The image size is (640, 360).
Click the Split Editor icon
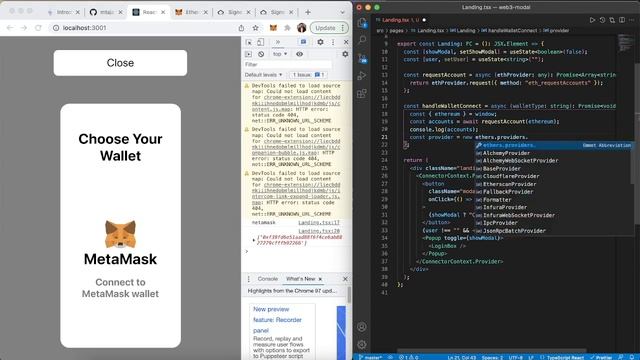coord(622,20)
